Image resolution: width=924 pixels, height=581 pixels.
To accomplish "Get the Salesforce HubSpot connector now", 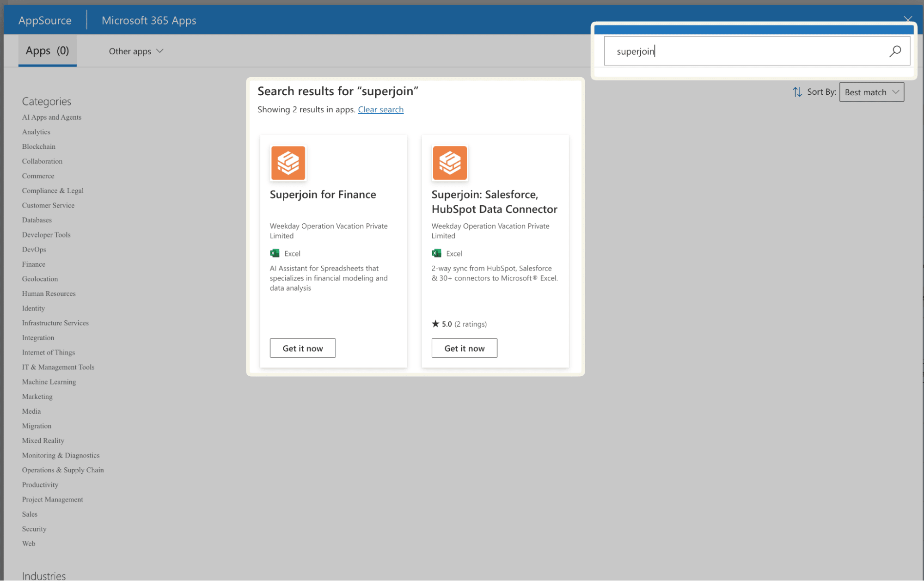I will [x=464, y=348].
